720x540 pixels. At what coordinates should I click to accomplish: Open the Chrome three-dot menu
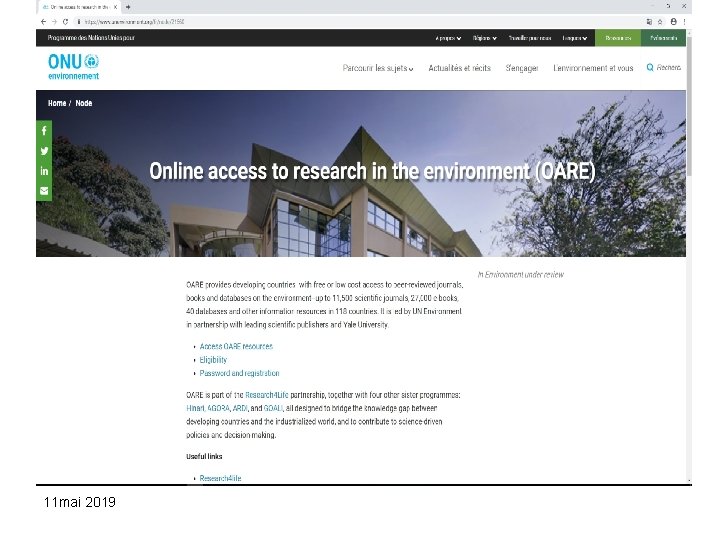[684, 22]
